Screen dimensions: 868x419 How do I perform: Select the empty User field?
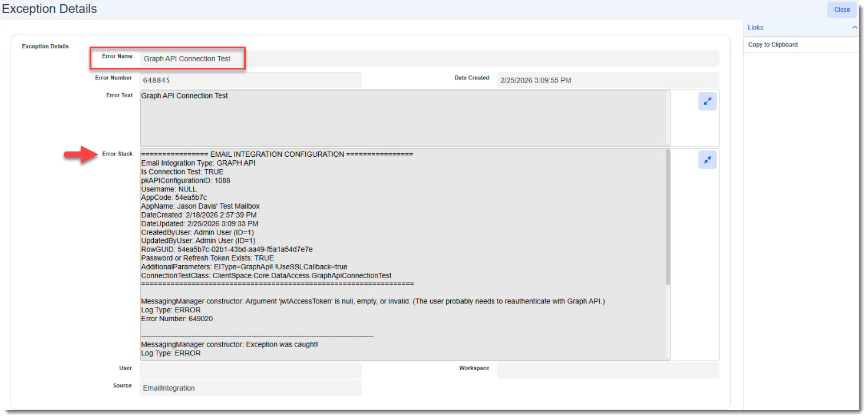pyautogui.click(x=250, y=370)
